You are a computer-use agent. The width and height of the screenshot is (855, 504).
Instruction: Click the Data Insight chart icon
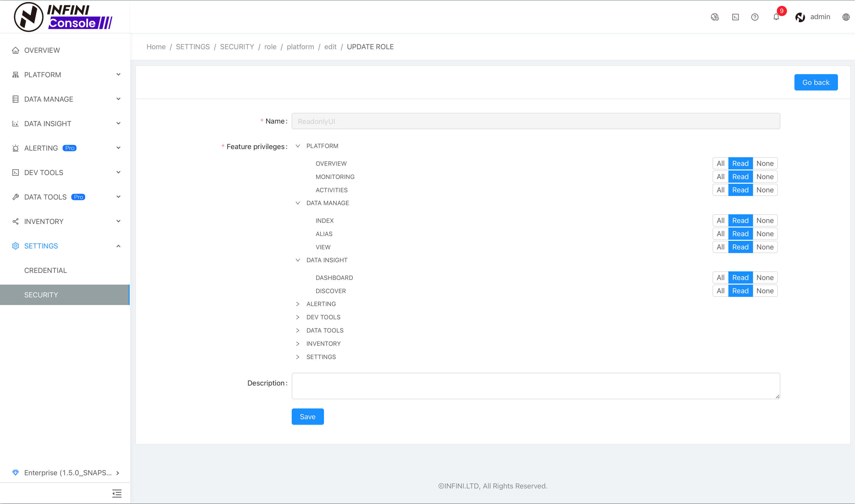[x=16, y=124]
